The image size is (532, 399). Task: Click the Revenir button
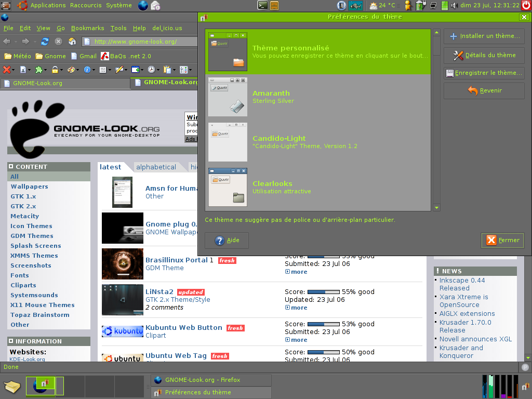(484, 90)
